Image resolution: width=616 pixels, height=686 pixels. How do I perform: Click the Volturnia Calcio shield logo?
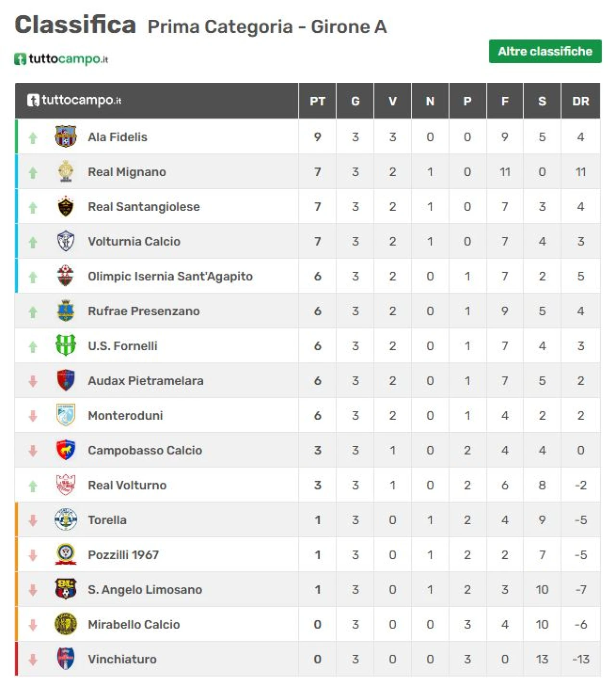tap(66, 241)
